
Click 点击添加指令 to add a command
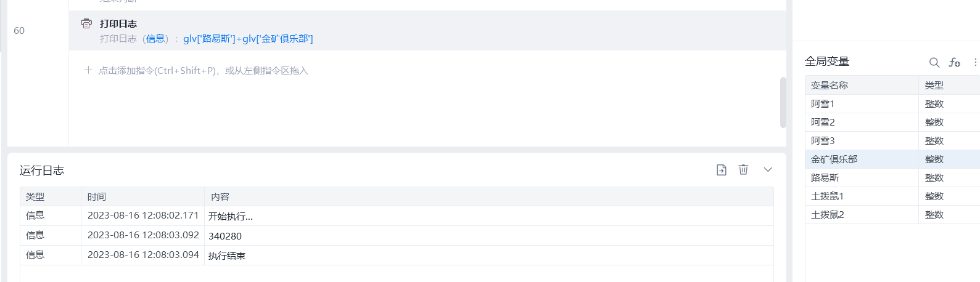(203, 71)
